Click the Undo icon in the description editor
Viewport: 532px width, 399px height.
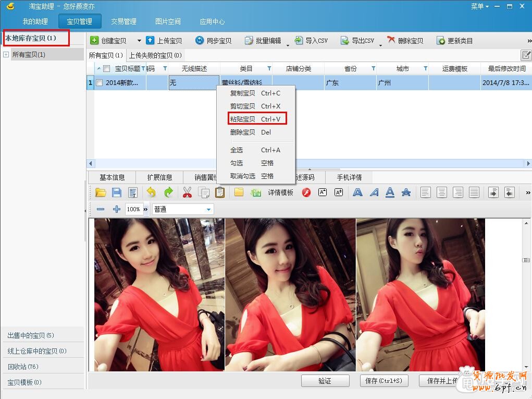151,192
